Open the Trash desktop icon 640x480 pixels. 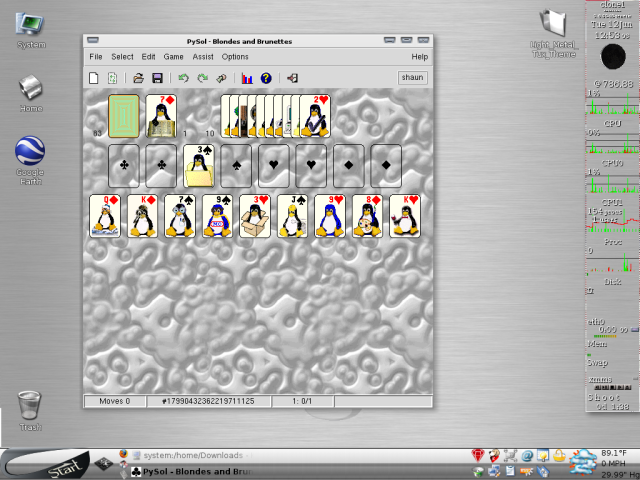[30, 410]
